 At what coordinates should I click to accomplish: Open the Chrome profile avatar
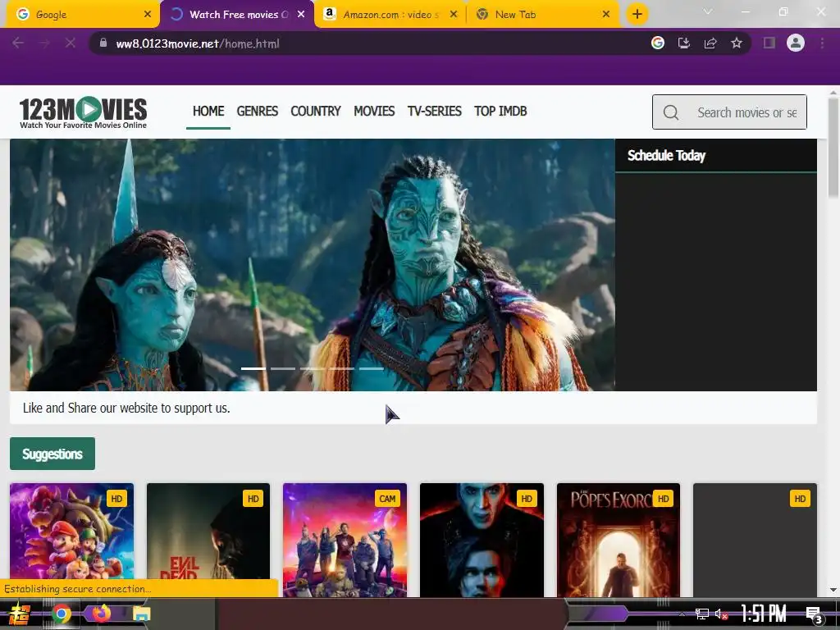pyautogui.click(x=796, y=43)
